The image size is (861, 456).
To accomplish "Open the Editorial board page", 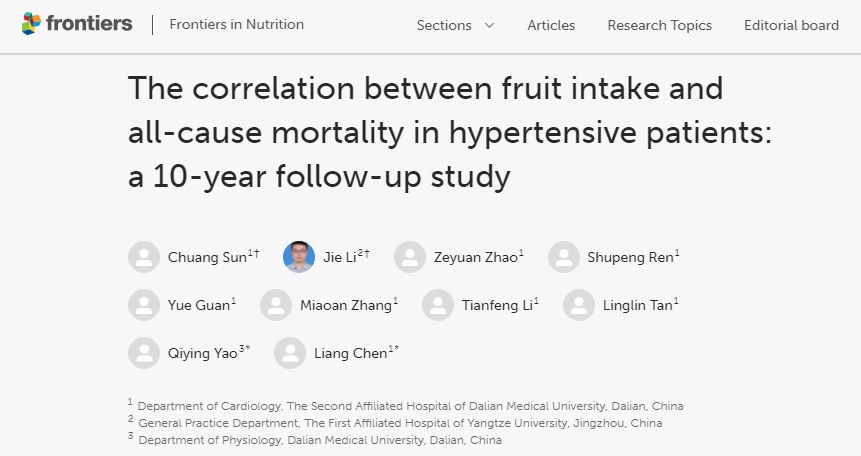I will click(x=791, y=25).
